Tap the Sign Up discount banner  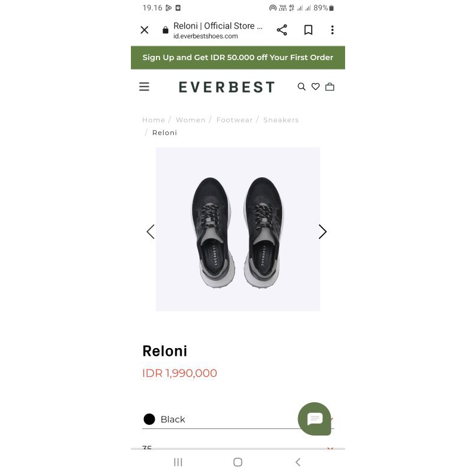click(x=237, y=58)
